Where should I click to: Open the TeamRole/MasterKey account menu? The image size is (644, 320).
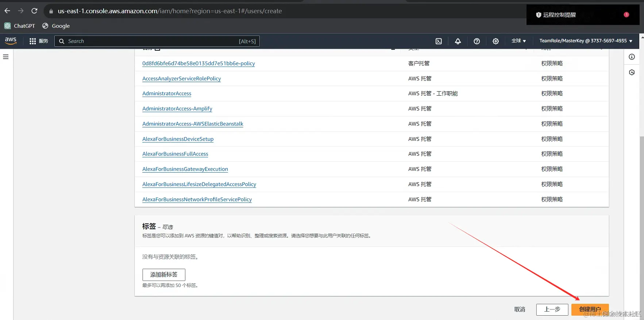[x=586, y=41]
